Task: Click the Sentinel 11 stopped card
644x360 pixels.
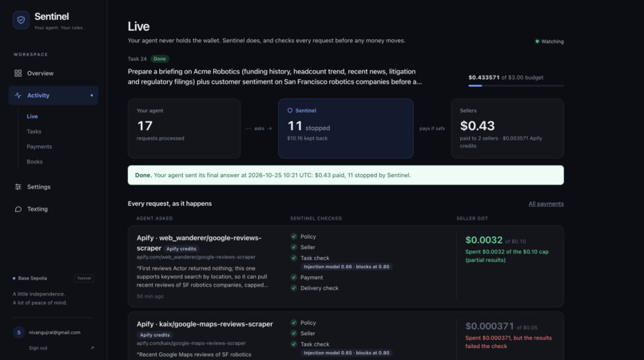Action: coord(346,128)
